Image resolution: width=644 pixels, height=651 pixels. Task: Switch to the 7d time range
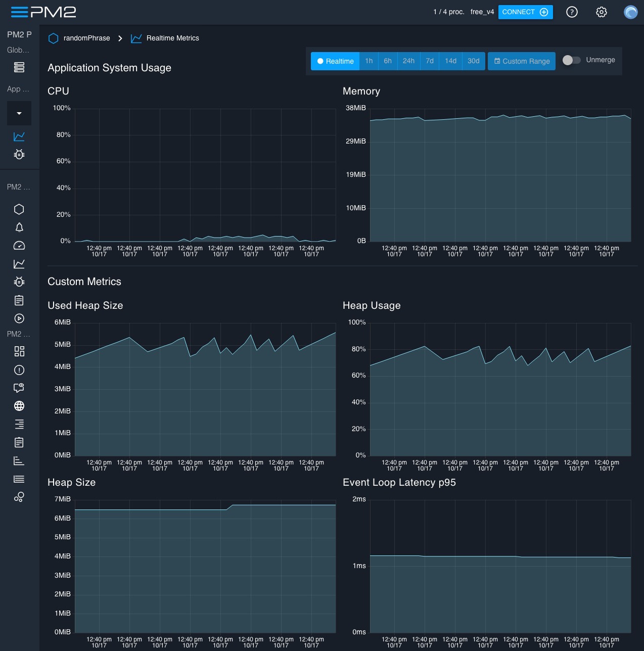pos(430,61)
